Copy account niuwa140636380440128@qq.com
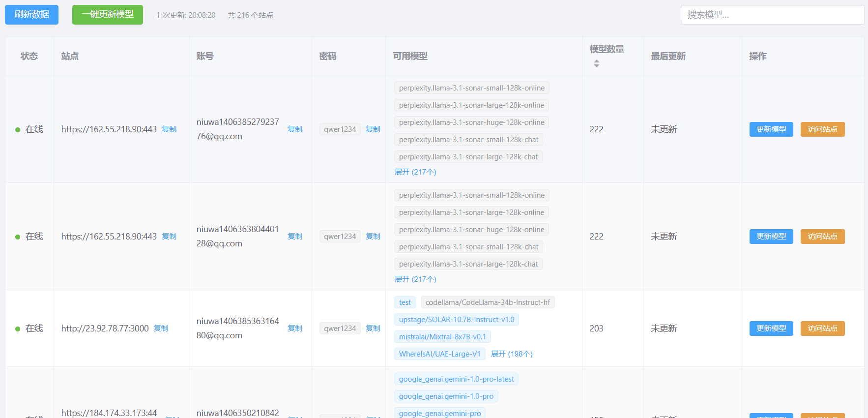868x418 pixels. click(x=295, y=236)
